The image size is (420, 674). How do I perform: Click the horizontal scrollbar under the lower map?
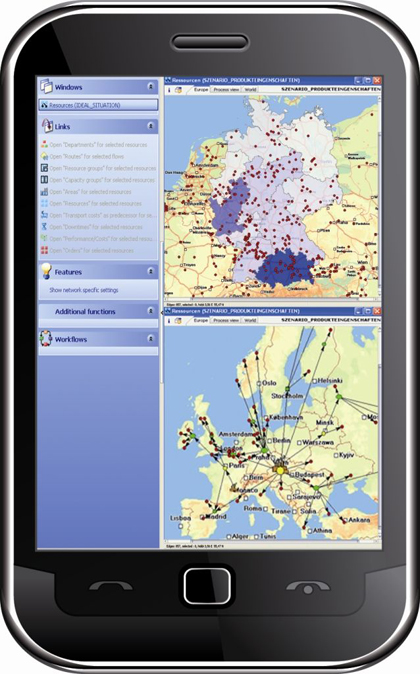tap(271, 542)
